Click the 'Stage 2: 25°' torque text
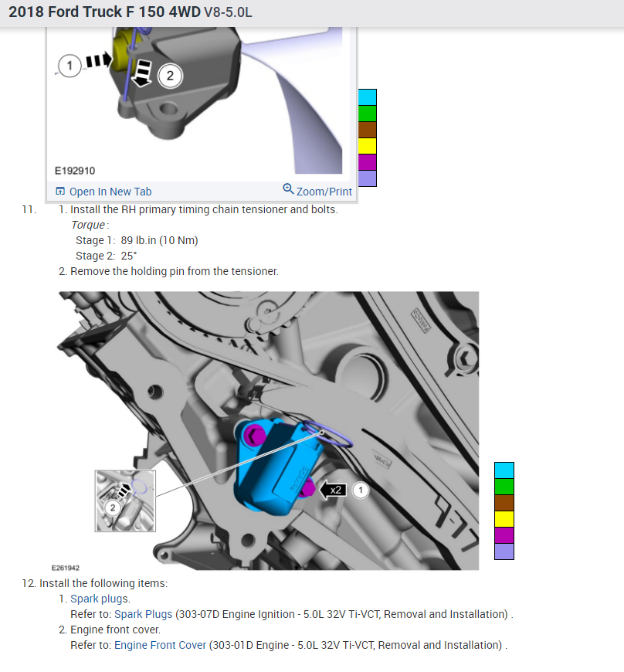 (107, 256)
